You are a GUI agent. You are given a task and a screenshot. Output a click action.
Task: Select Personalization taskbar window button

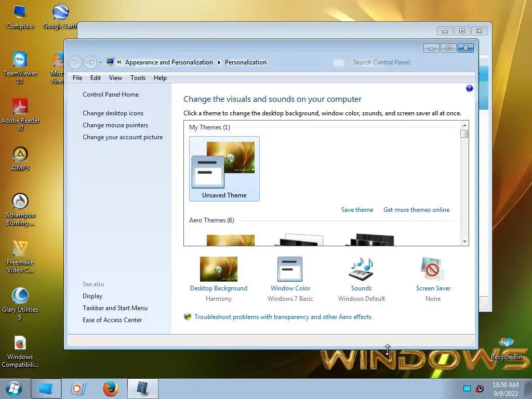[142, 389]
